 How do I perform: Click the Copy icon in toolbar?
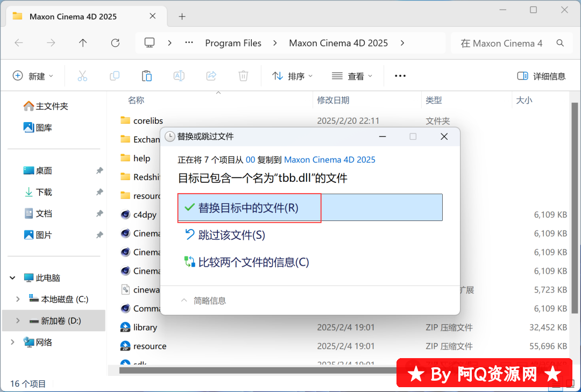[115, 76]
